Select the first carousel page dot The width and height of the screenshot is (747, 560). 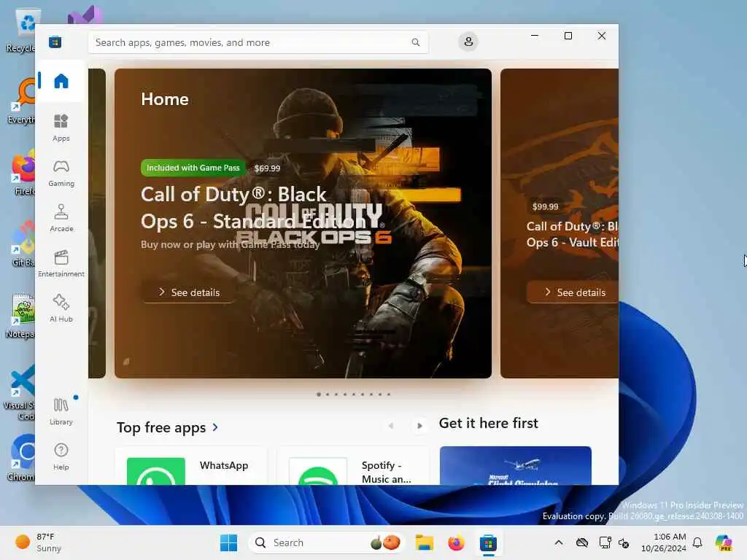319,394
